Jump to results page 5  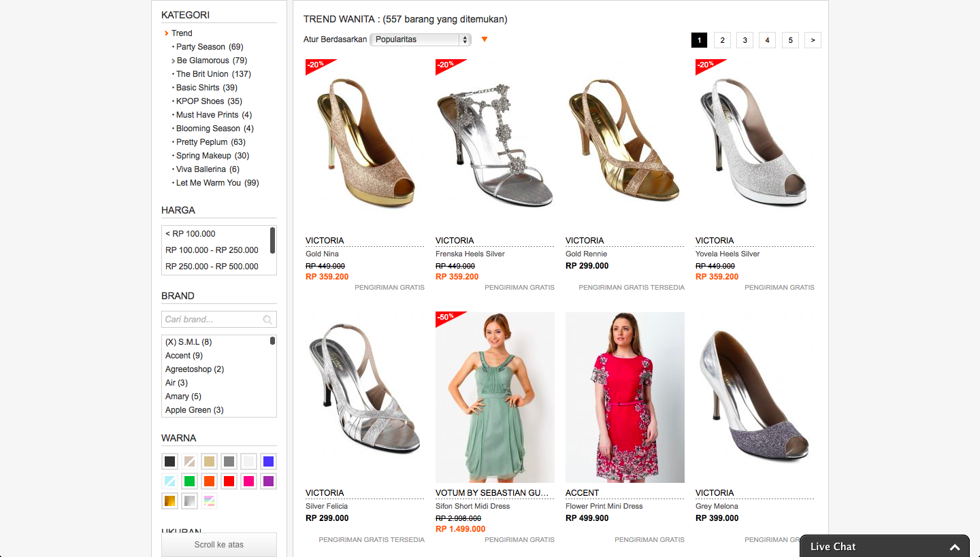coord(790,40)
